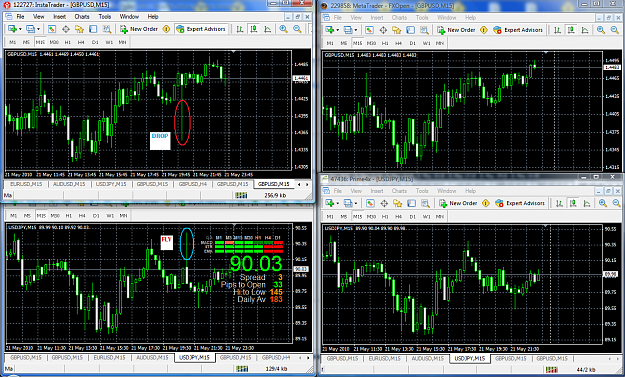Viewport: 625px width, 377px height.
Task: Open Navigator star icon in InstaTrader
Action: click(x=79, y=29)
